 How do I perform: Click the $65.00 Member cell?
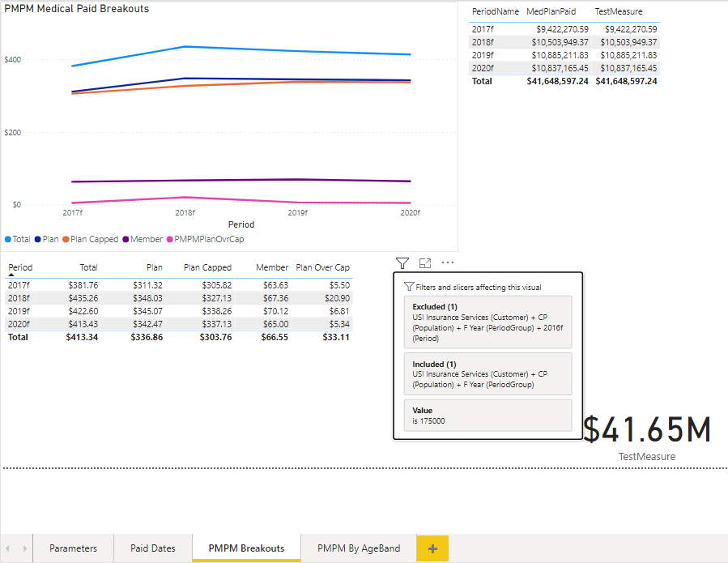(x=276, y=324)
